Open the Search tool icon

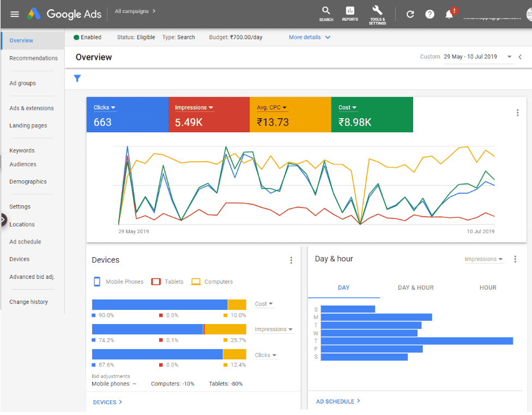(326, 14)
